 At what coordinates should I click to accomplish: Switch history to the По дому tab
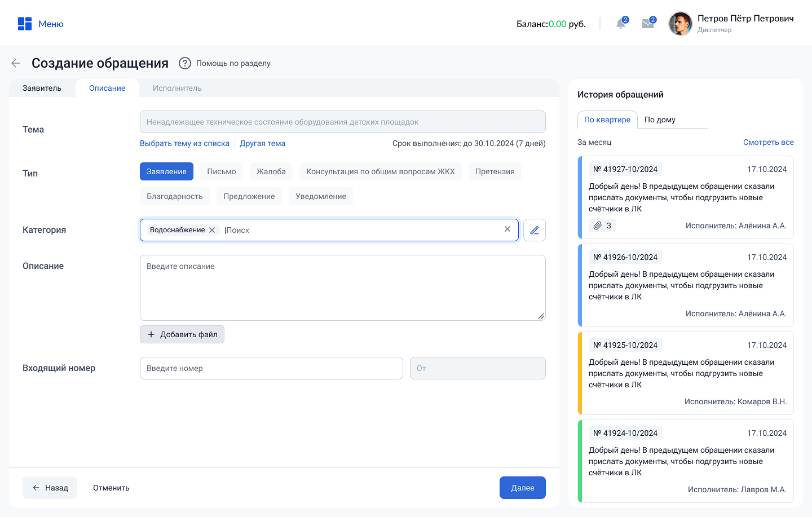tap(660, 120)
